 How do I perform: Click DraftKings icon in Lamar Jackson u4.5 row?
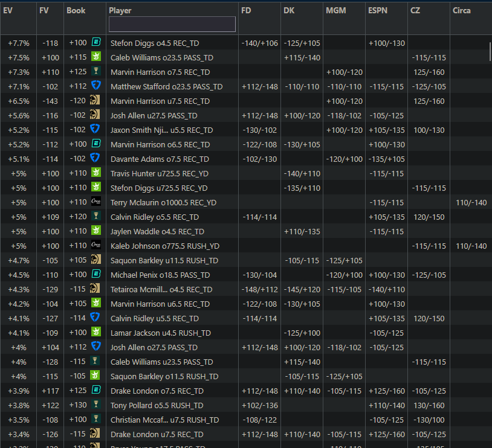(96, 331)
